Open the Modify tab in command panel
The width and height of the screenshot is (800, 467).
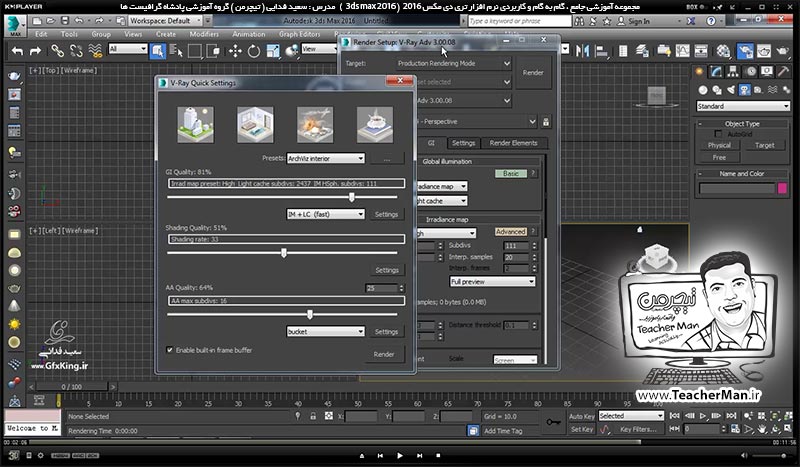[716, 72]
